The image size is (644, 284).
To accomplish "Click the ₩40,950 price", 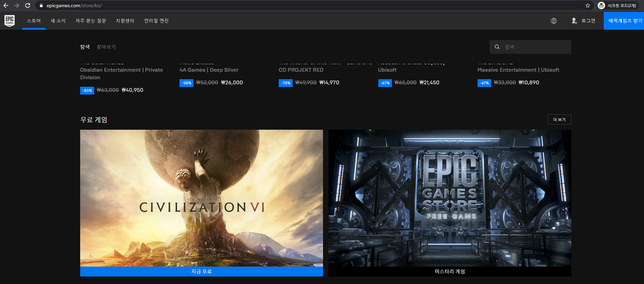I will point(132,90).
